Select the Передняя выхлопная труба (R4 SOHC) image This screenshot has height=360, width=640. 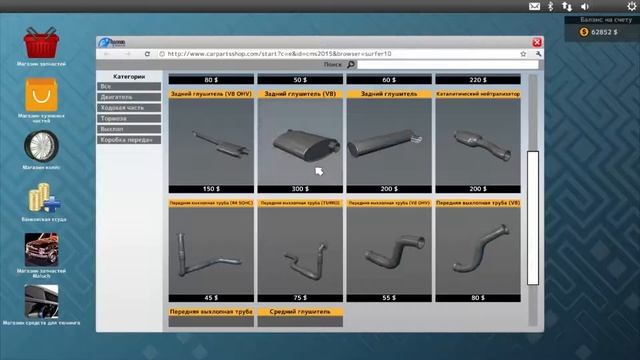tap(211, 250)
